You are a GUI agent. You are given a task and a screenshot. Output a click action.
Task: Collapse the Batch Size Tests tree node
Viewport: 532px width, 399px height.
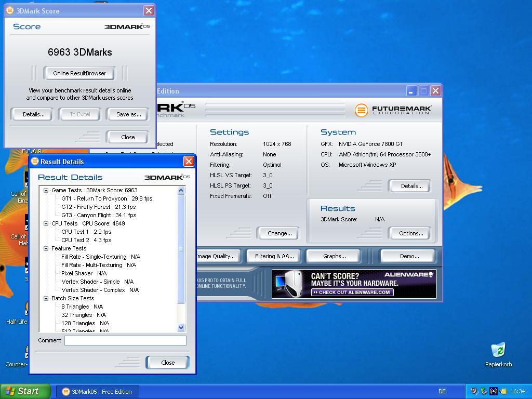[46, 298]
